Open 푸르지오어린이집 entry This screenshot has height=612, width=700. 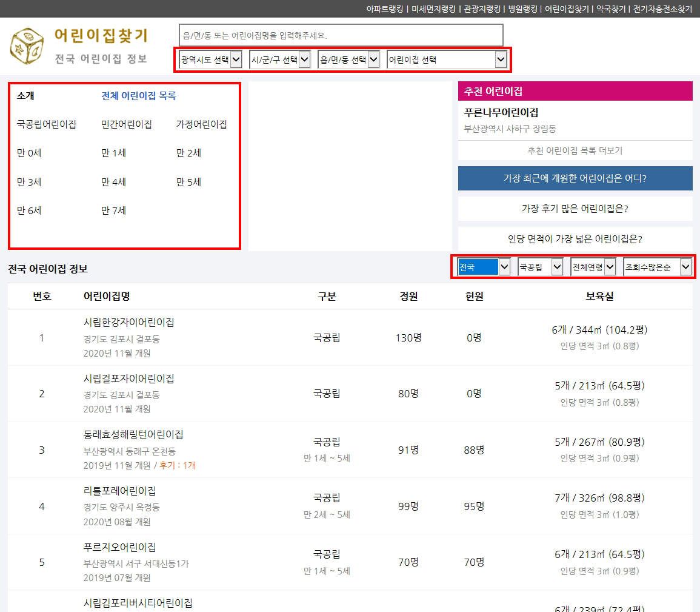coord(119,546)
